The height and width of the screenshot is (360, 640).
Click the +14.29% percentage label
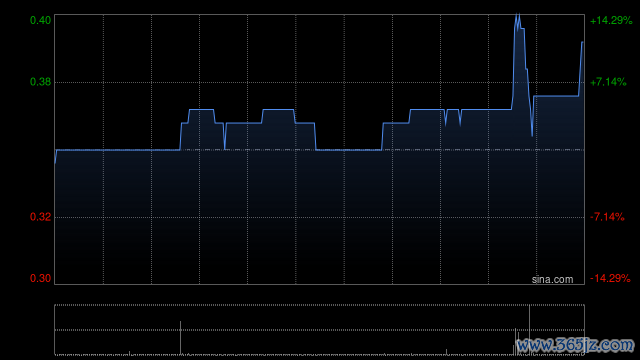coord(611,20)
